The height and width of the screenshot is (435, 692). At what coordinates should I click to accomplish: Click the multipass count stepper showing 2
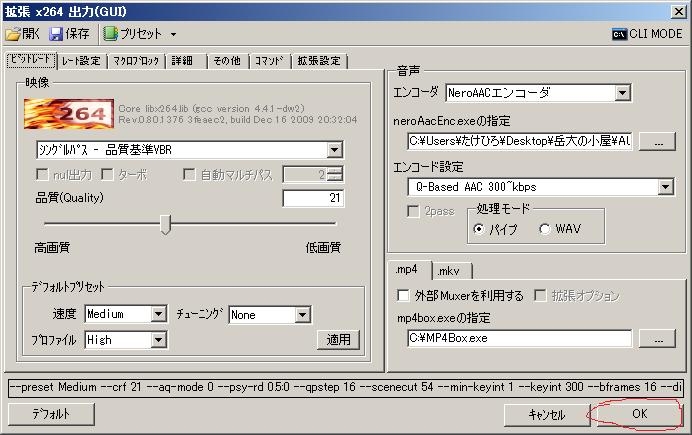click(335, 175)
